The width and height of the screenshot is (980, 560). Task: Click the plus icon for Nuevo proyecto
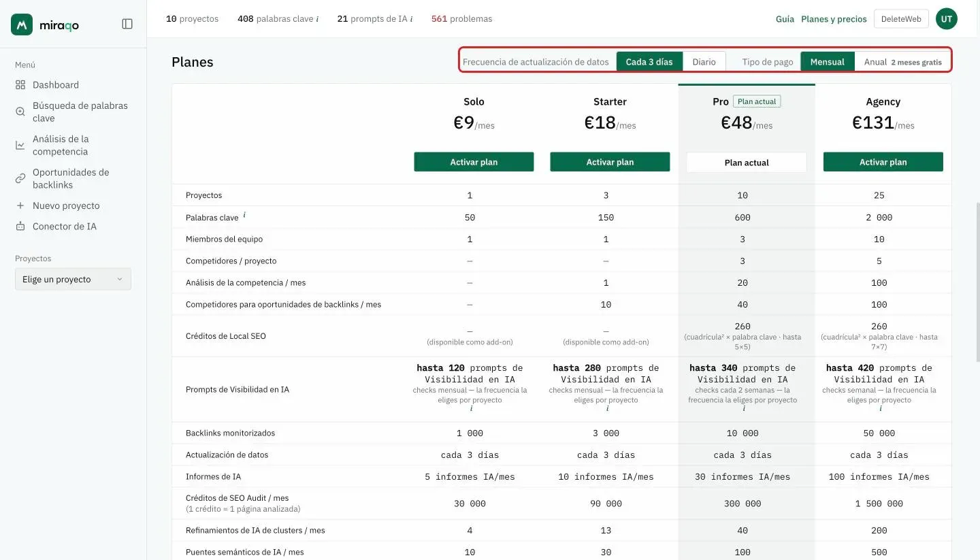point(20,205)
